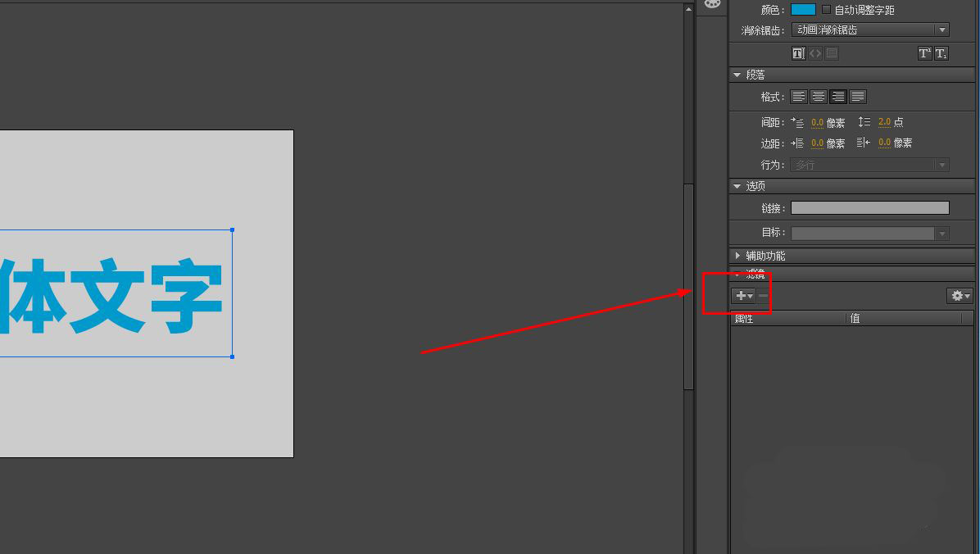The height and width of the screenshot is (554, 980).
Task: Open the filter options gear menu
Action: (x=960, y=296)
